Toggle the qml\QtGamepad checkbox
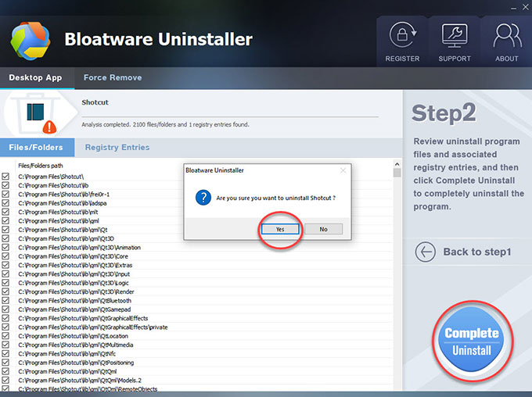The width and height of the screenshot is (532, 397). pyautogui.click(x=5, y=309)
